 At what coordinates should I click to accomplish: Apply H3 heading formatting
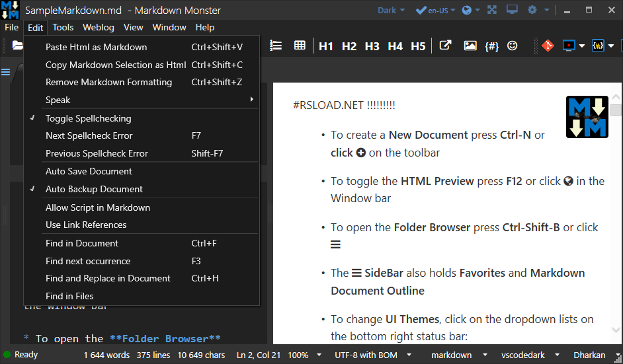(x=372, y=46)
